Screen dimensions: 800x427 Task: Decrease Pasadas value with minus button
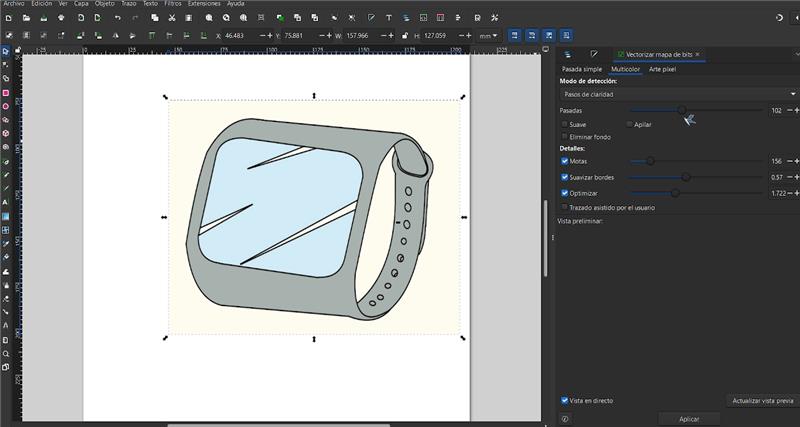(790, 110)
